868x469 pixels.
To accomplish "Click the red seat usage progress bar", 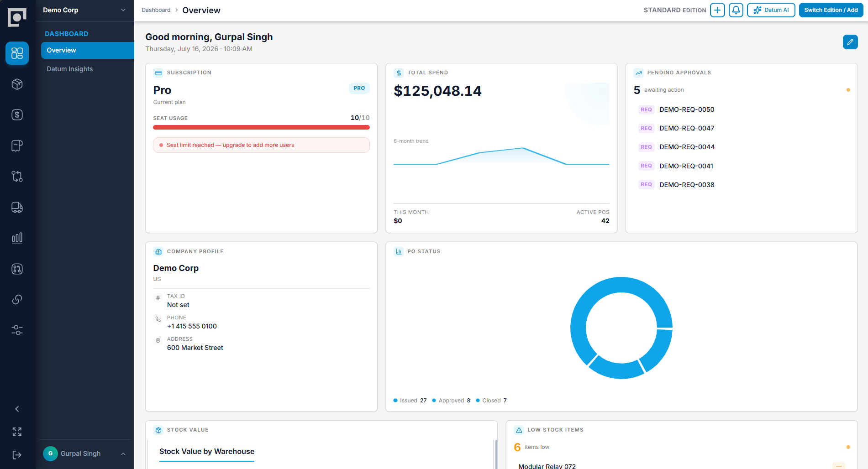I will (x=261, y=127).
